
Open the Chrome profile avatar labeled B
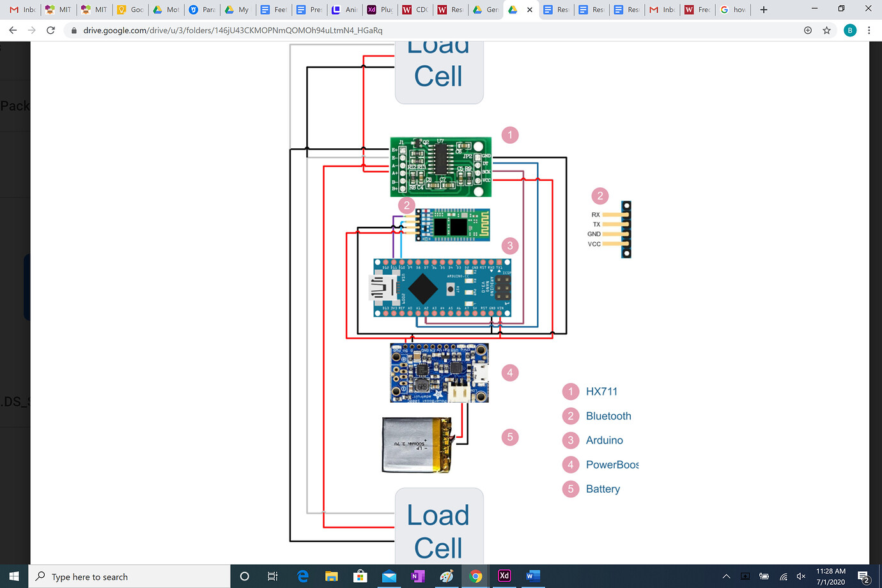coord(849,29)
